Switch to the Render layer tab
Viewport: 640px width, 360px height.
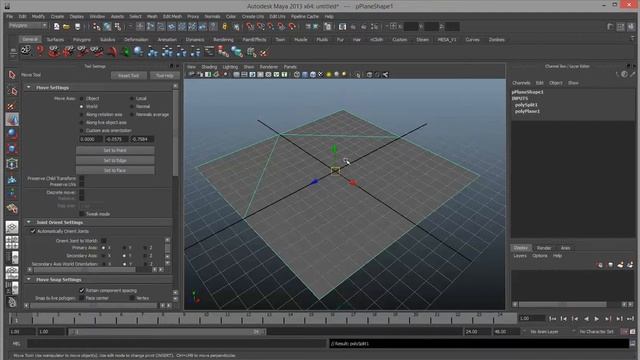point(544,248)
